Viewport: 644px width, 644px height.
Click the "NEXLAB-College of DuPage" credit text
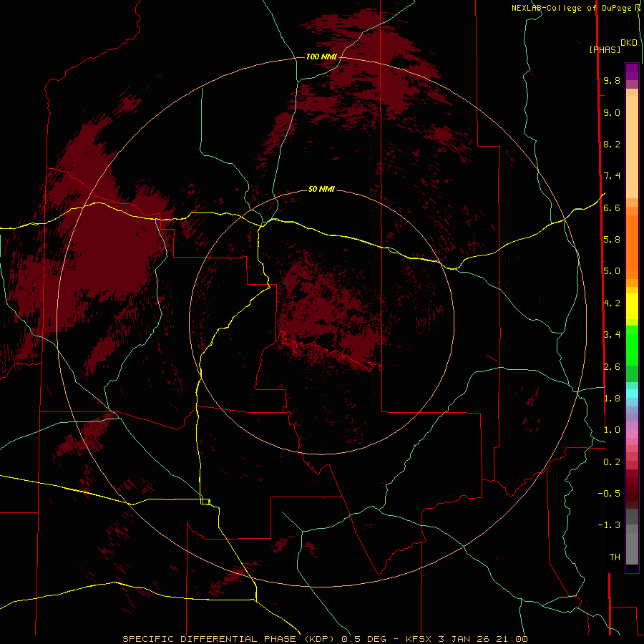(571, 8)
